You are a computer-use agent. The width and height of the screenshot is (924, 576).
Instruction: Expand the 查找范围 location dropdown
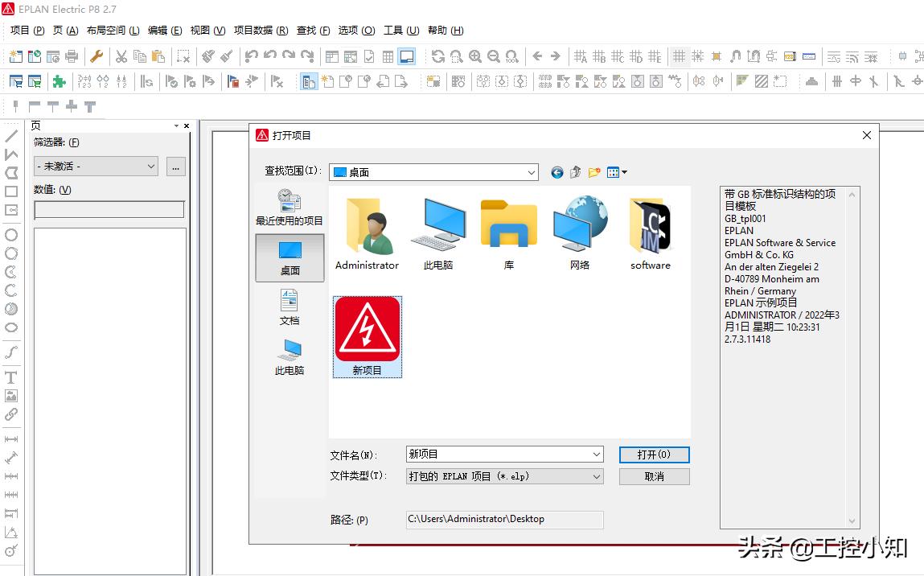pos(532,172)
